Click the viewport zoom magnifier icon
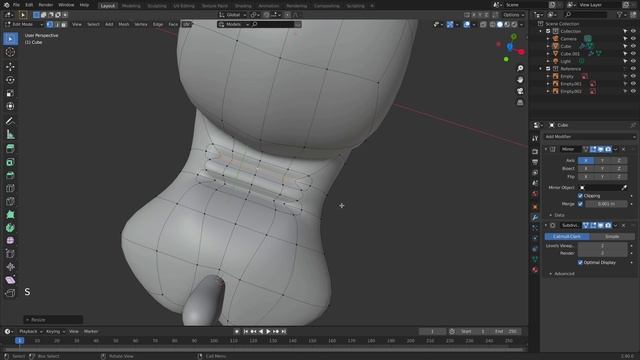Viewport: 640px width, 360px height. (x=520, y=68)
